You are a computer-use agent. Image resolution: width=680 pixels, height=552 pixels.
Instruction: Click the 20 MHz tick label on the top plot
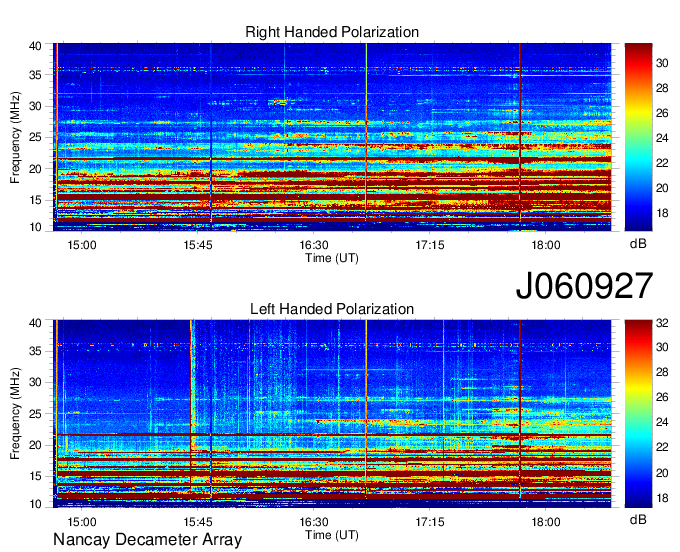click(35, 169)
